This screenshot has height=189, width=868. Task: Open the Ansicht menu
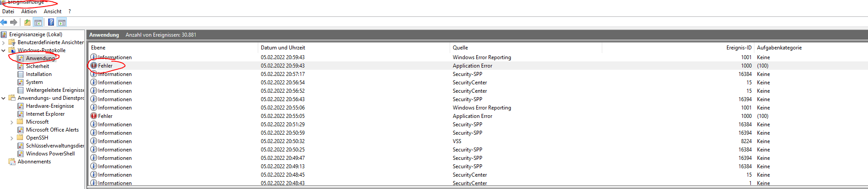(53, 11)
